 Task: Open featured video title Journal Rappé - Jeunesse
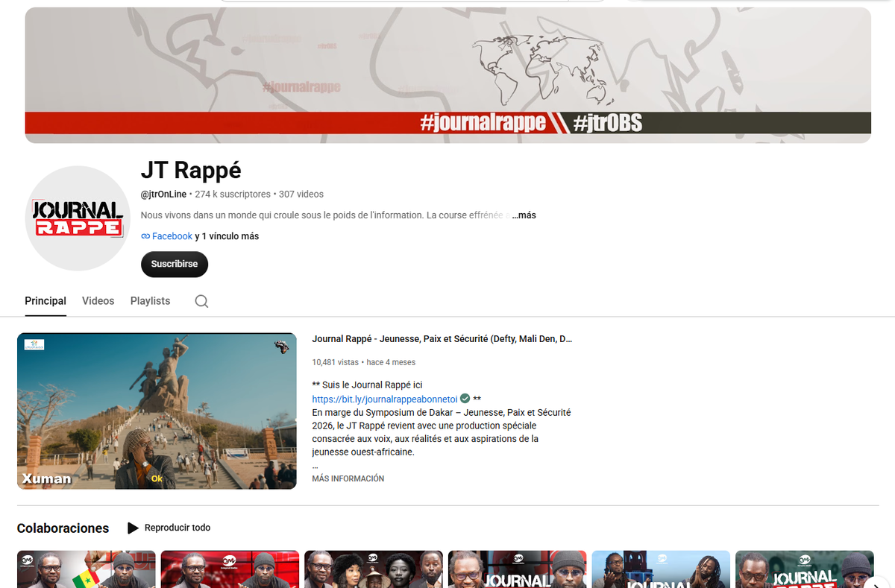[x=442, y=338]
